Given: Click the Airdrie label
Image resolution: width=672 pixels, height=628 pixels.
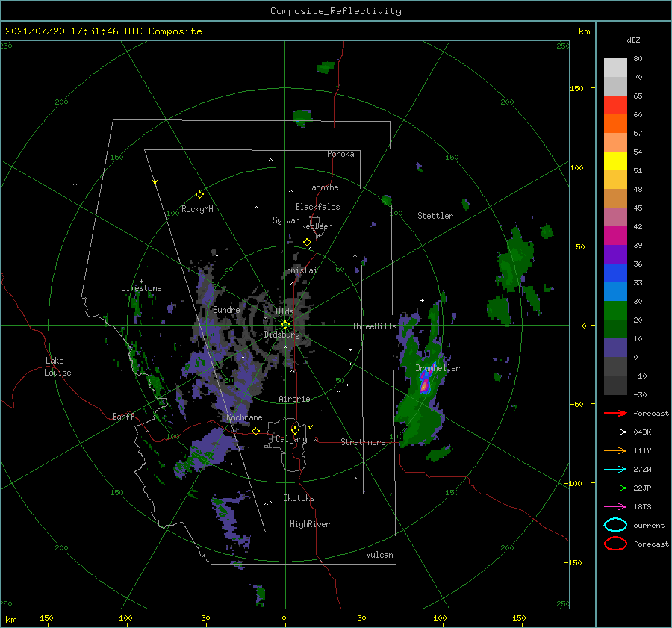Looking at the screenshot, I should pyautogui.click(x=294, y=399).
